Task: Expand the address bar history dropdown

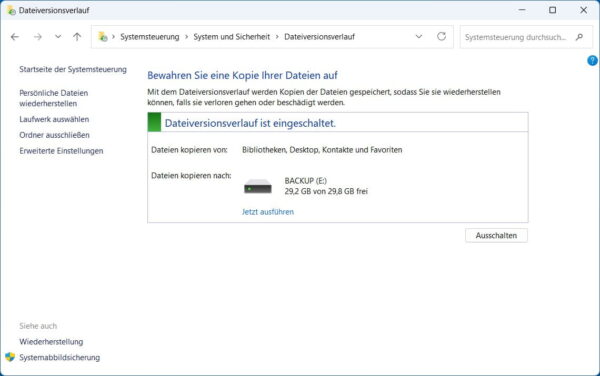Action: [x=419, y=37]
